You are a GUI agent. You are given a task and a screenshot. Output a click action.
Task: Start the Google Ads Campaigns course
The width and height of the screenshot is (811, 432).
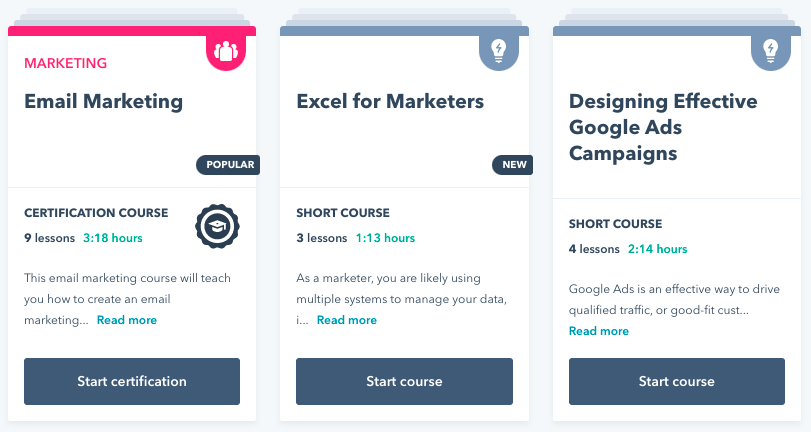point(677,381)
